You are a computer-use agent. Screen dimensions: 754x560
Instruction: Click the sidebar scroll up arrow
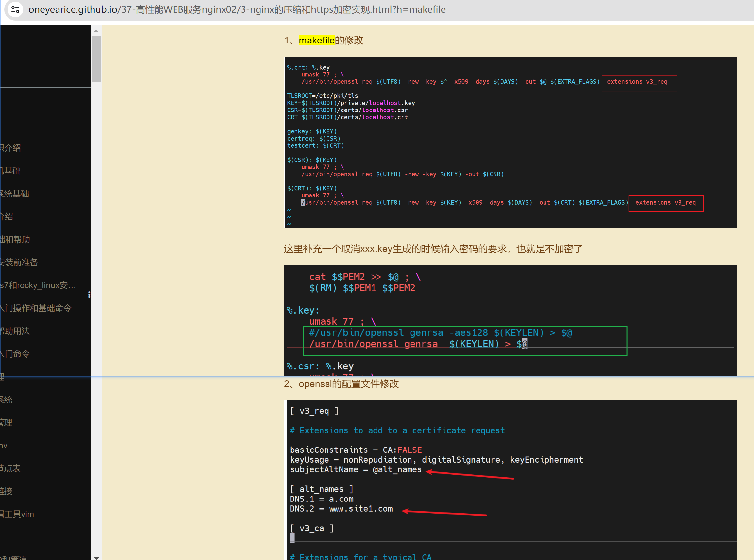pos(96,31)
